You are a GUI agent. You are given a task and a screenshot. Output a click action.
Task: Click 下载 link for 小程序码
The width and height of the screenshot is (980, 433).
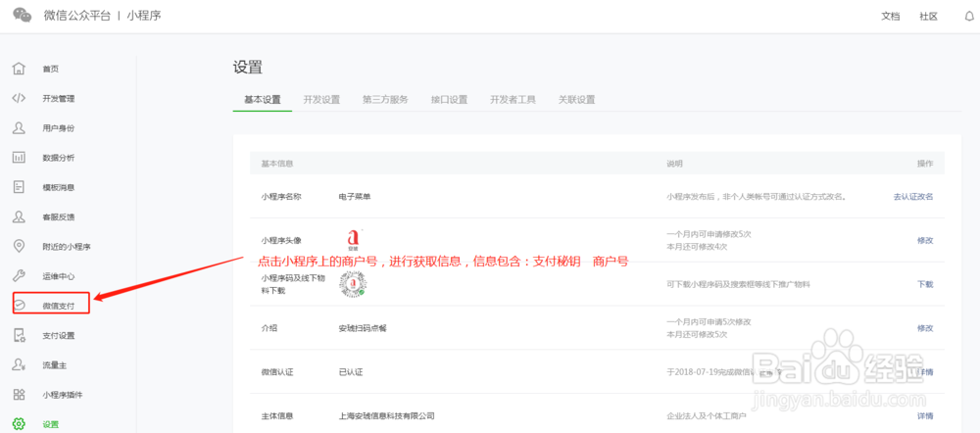tap(925, 284)
